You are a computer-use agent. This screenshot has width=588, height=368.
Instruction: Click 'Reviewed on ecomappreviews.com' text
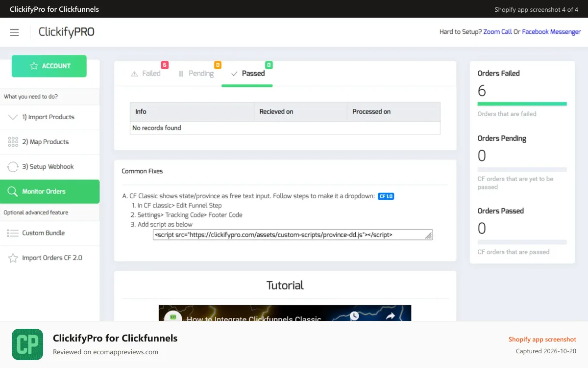pyautogui.click(x=105, y=352)
